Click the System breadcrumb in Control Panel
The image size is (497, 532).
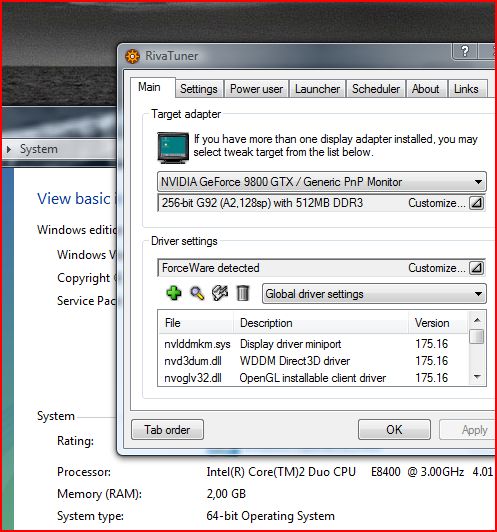(39, 149)
